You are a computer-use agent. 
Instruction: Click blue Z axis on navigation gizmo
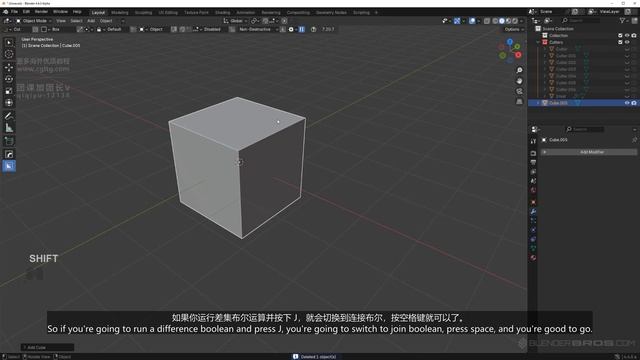tap(510, 42)
